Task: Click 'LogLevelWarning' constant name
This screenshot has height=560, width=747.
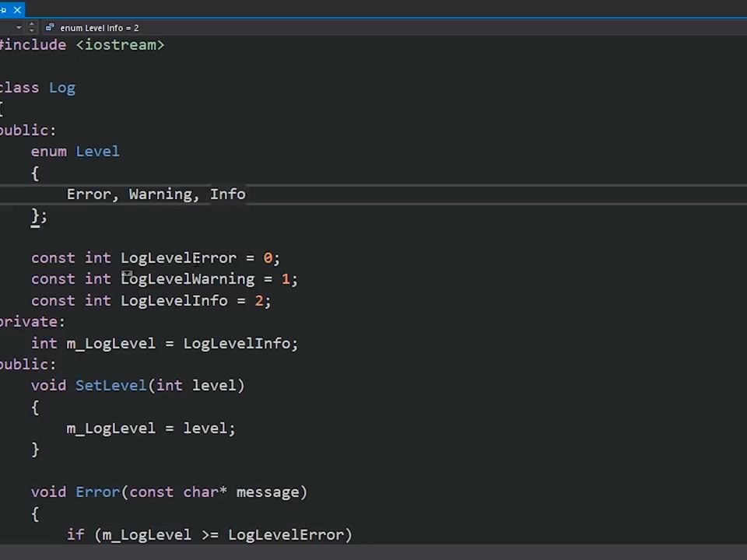Action: click(188, 279)
